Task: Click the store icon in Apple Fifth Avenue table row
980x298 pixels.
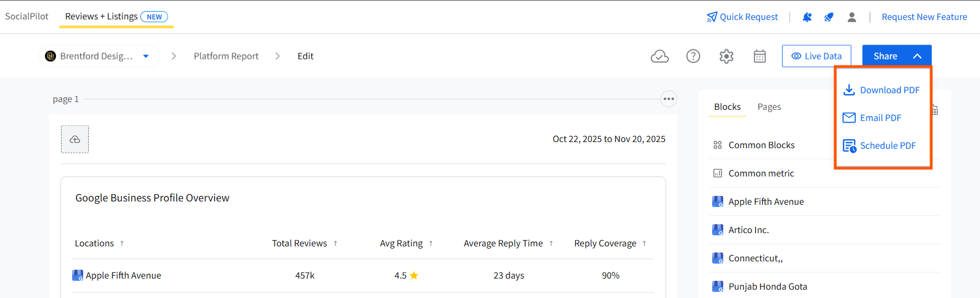Action: [x=78, y=275]
